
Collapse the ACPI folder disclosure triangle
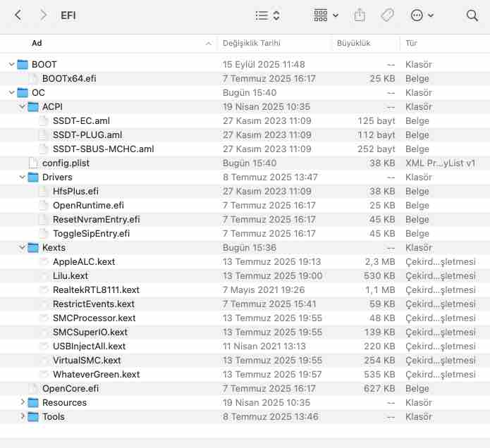point(23,106)
